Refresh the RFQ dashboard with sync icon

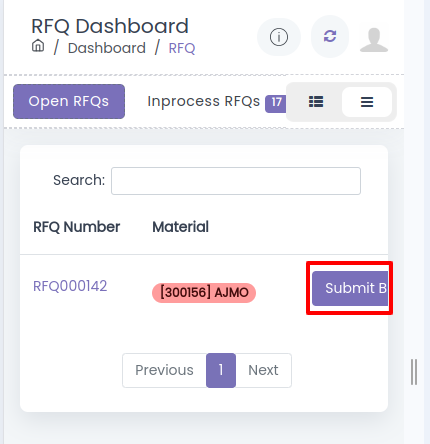[330, 36]
